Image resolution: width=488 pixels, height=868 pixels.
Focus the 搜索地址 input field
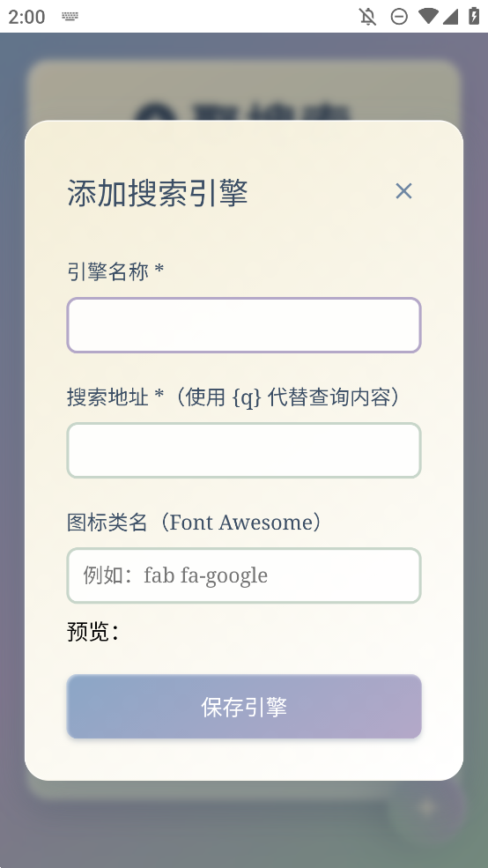point(244,450)
